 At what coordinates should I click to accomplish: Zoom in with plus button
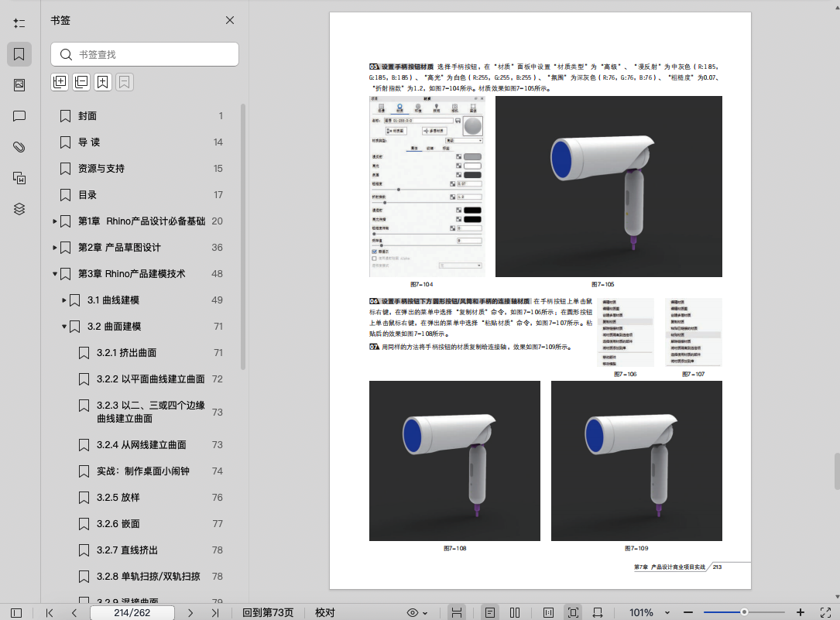tap(801, 612)
